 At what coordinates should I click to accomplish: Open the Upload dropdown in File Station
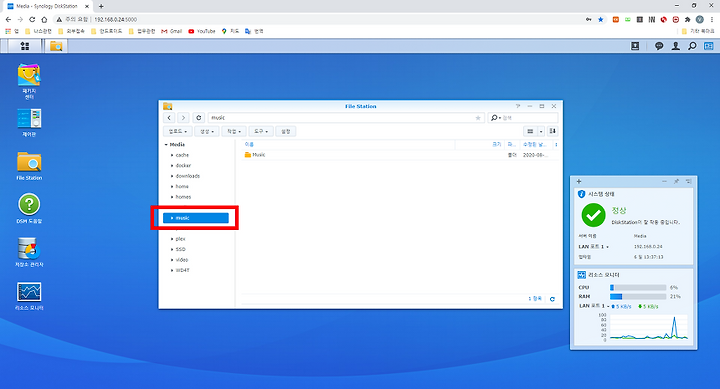[178, 131]
